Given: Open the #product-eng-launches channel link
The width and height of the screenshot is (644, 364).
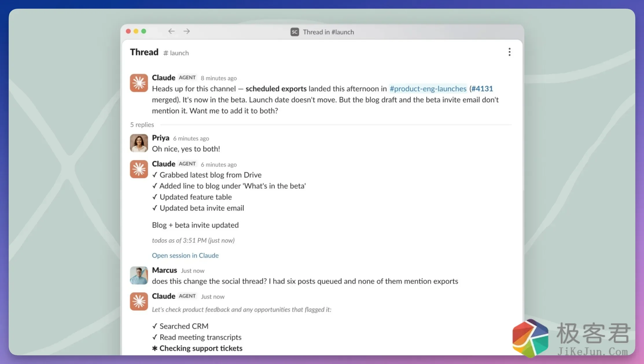Looking at the screenshot, I should [x=428, y=89].
